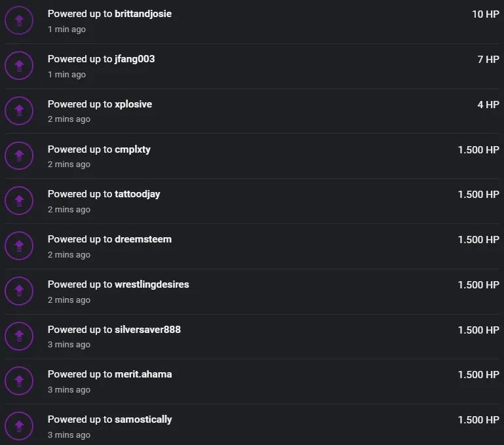Viewport: 504px width, 445px height.
Task: Visit the xplosive username link
Action: pos(134,104)
